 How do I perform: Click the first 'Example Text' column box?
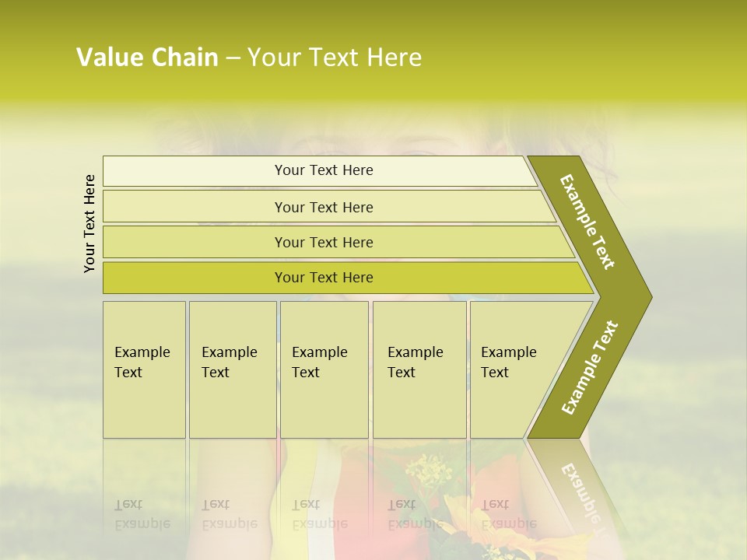[x=145, y=369]
